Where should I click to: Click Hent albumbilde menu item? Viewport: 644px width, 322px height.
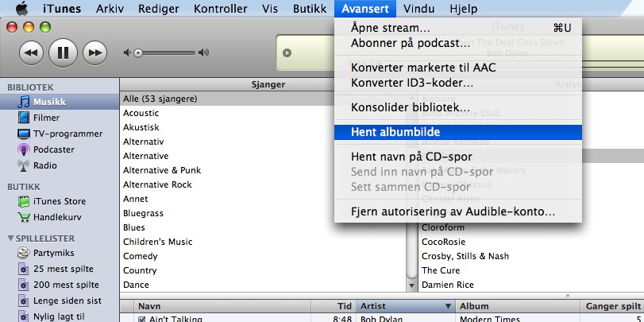click(x=458, y=132)
